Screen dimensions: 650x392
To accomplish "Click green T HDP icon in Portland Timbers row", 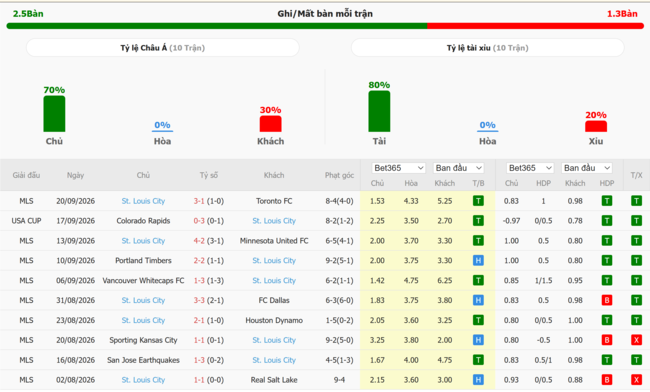I will (x=607, y=261).
